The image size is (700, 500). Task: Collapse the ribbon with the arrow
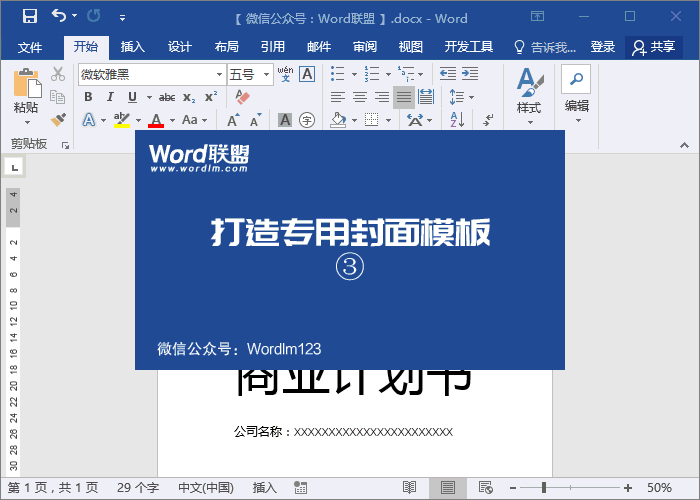click(684, 145)
